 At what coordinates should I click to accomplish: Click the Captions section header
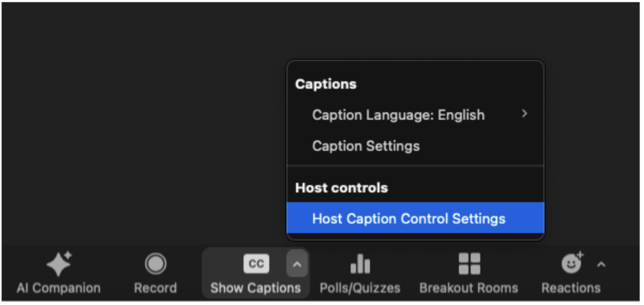pos(326,84)
